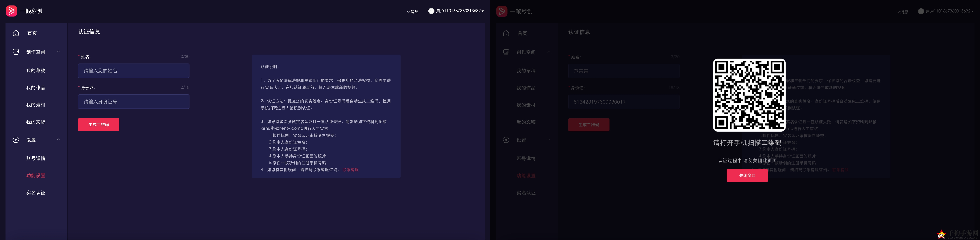This screenshot has width=980, height=240.
Task: Open 我的素材 on the empty-form page
Action: pyautogui.click(x=36, y=105)
